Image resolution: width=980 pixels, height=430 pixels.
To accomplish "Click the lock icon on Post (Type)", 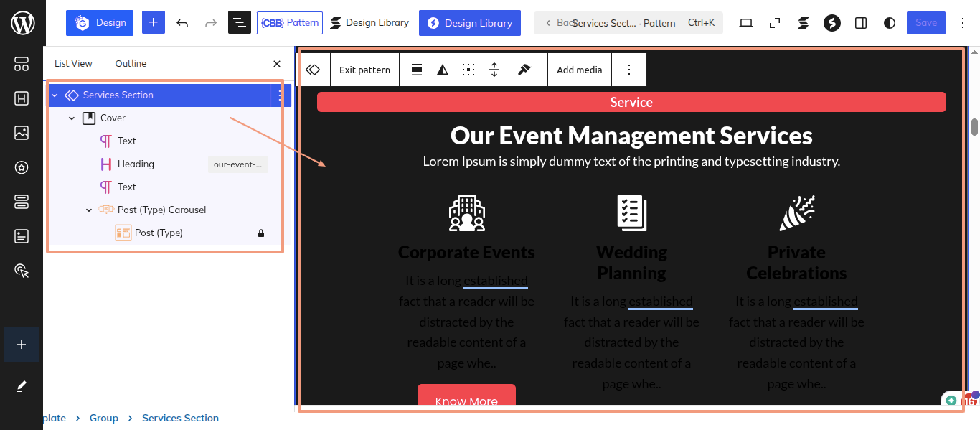I will pyautogui.click(x=261, y=233).
